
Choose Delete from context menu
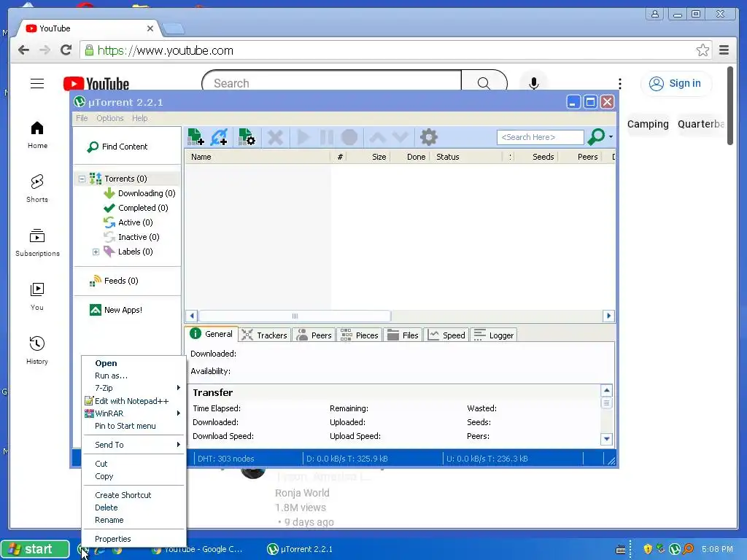(133, 507)
